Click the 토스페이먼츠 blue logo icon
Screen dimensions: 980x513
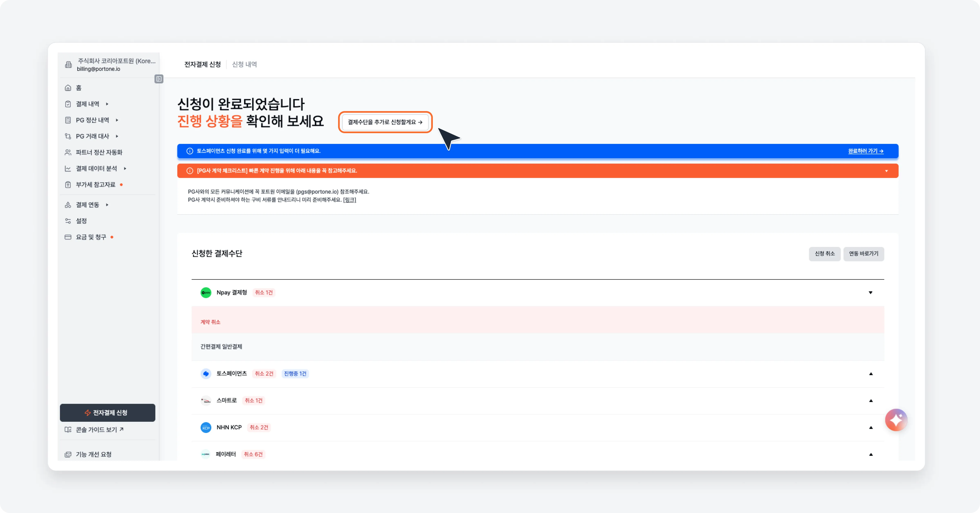pyautogui.click(x=206, y=374)
